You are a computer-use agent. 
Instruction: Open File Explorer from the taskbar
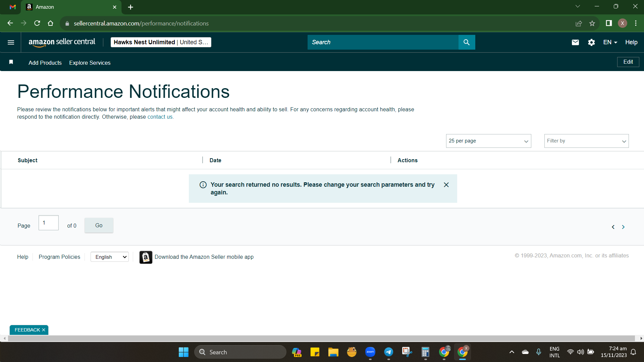333,352
